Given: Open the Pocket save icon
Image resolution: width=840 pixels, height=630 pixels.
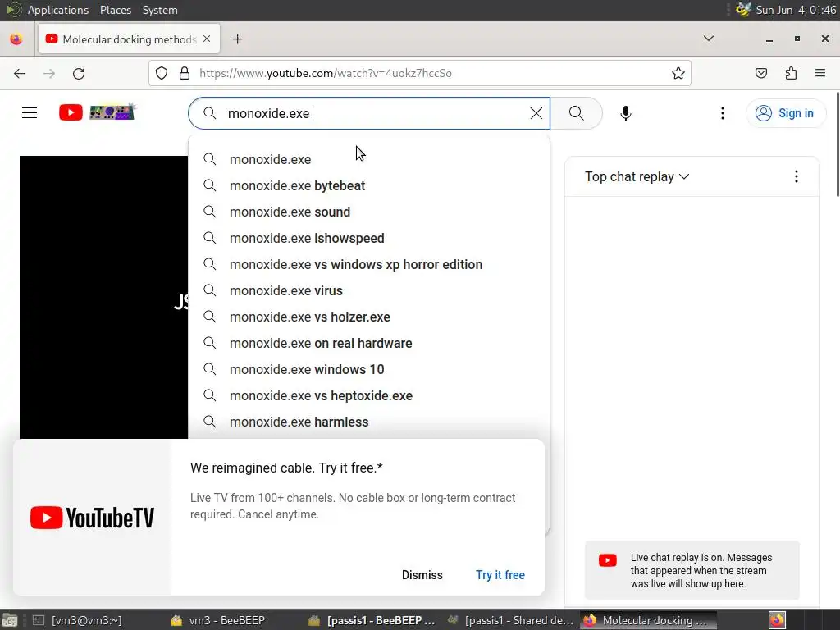Looking at the screenshot, I should [760, 73].
